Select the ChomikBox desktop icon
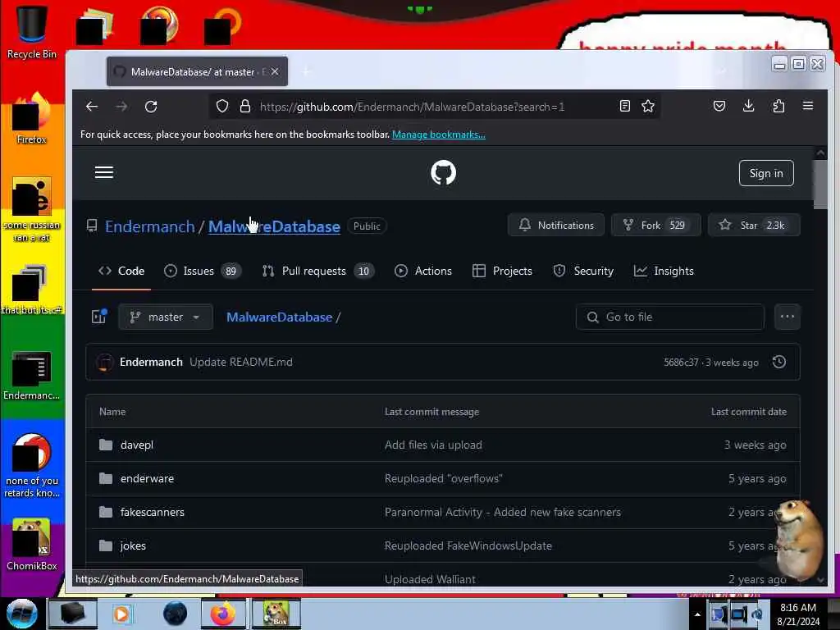 32,544
